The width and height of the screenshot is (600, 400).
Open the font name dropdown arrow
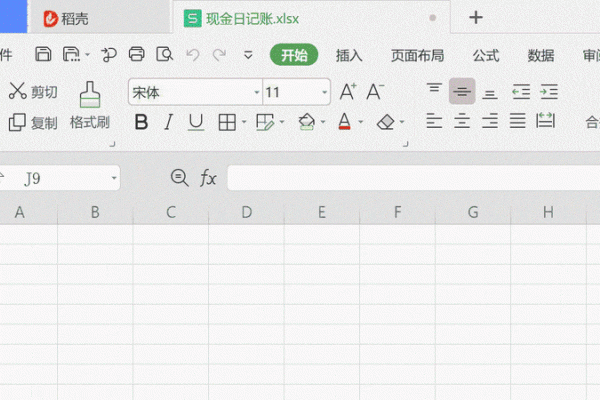pyautogui.click(x=257, y=92)
